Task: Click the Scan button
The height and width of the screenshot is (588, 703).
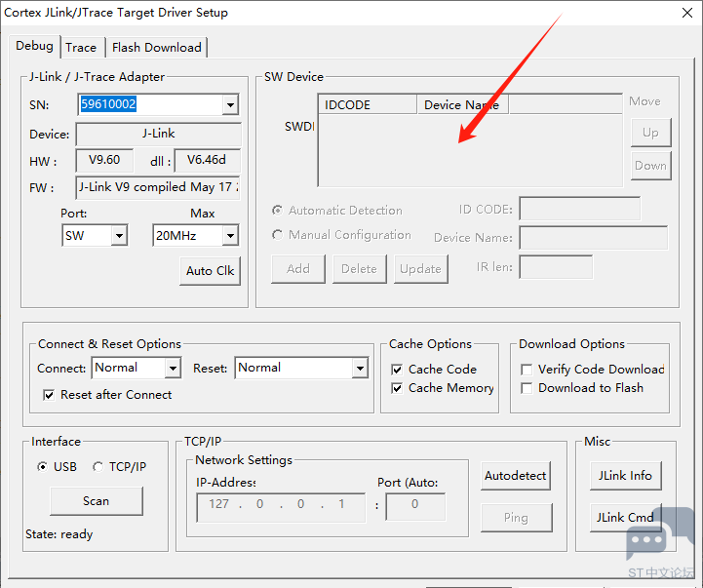Action: (97, 501)
